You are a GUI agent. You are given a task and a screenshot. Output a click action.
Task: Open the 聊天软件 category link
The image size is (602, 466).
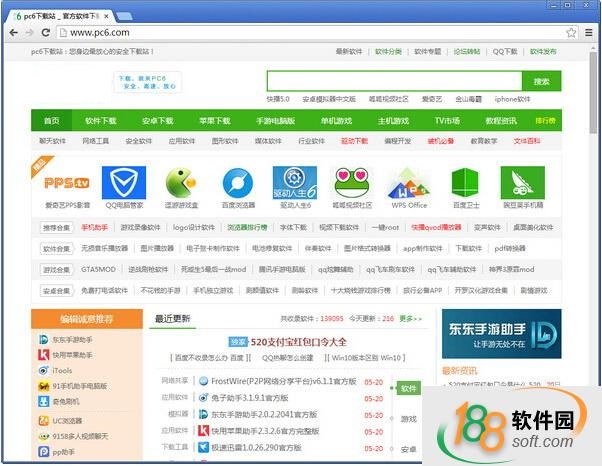click(x=53, y=141)
